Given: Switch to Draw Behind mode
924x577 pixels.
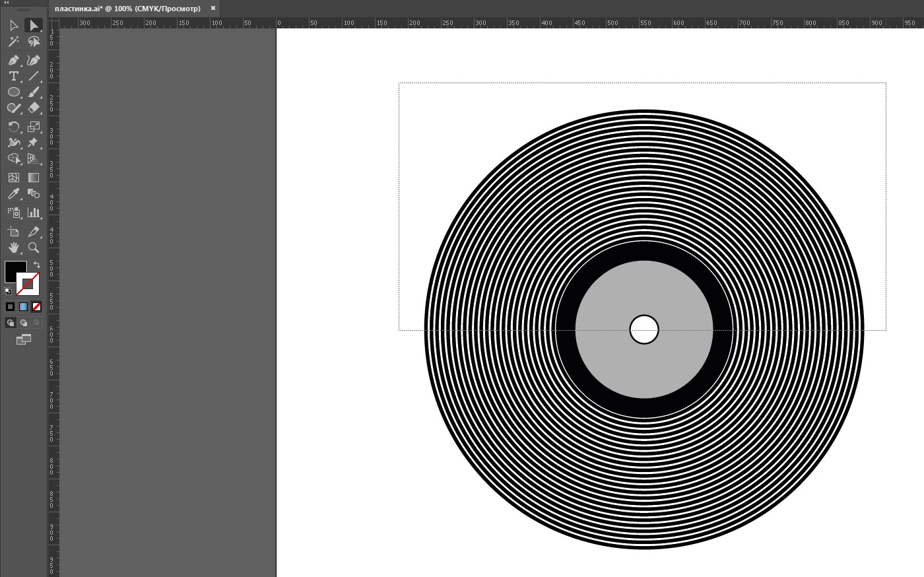Looking at the screenshot, I should [x=24, y=323].
